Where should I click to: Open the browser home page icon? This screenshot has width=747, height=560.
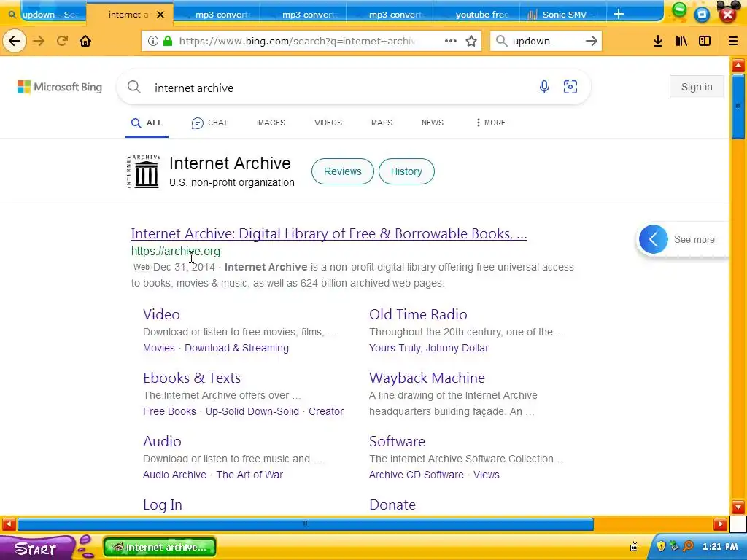(85, 41)
